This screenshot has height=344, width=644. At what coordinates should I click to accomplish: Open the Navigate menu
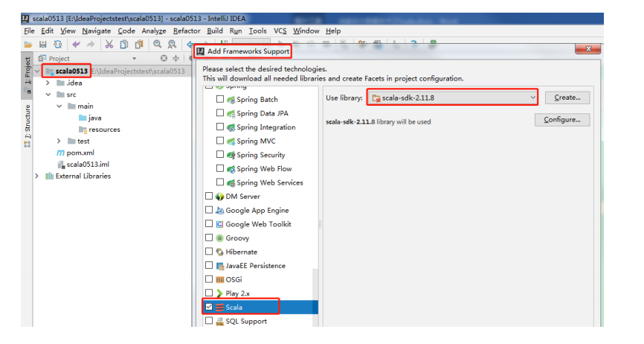pos(97,31)
